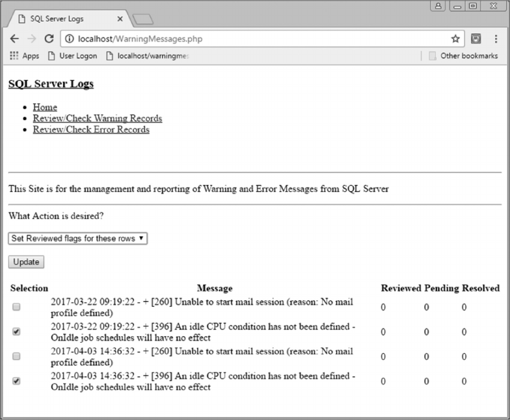The height and width of the screenshot is (420, 510).
Task: Reload the page with the refresh icon
Action: tap(49, 39)
